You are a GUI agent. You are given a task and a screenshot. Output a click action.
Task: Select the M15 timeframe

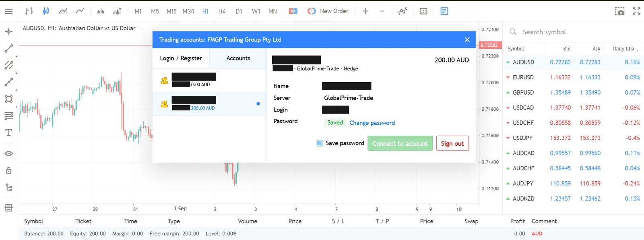[171, 11]
